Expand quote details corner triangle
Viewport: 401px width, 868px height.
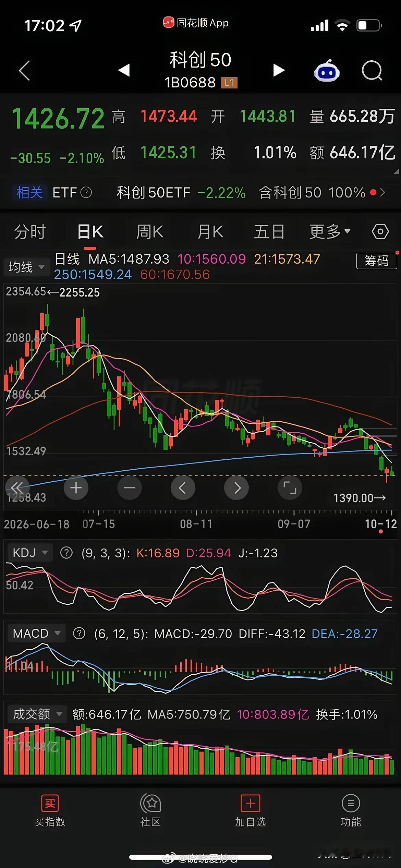pos(397,171)
